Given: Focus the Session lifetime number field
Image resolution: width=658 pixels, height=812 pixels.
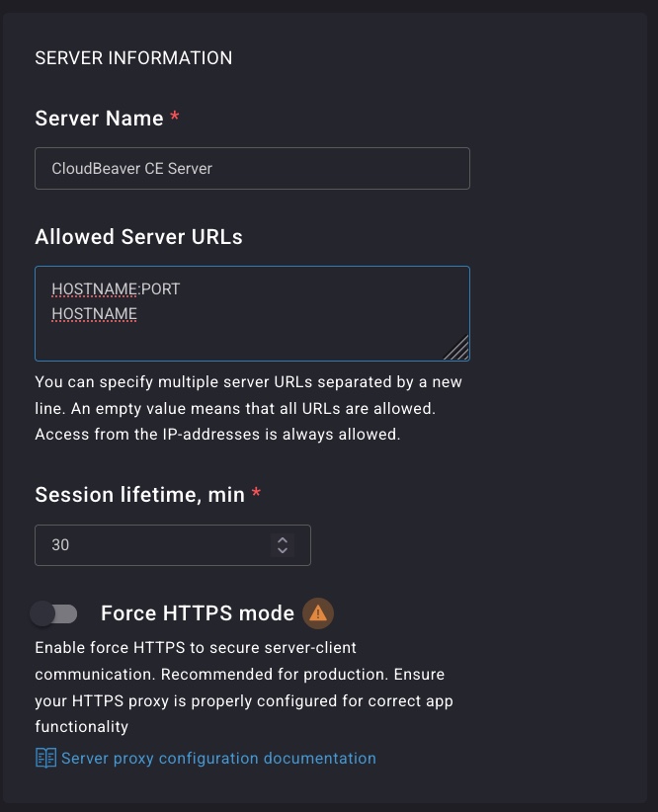Looking at the screenshot, I should (148, 545).
